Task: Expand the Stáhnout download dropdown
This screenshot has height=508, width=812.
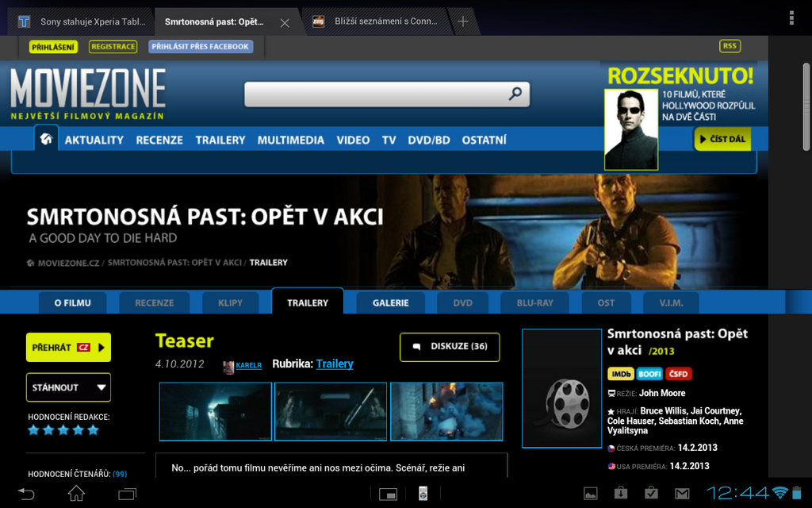Action: click(x=68, y=387)
